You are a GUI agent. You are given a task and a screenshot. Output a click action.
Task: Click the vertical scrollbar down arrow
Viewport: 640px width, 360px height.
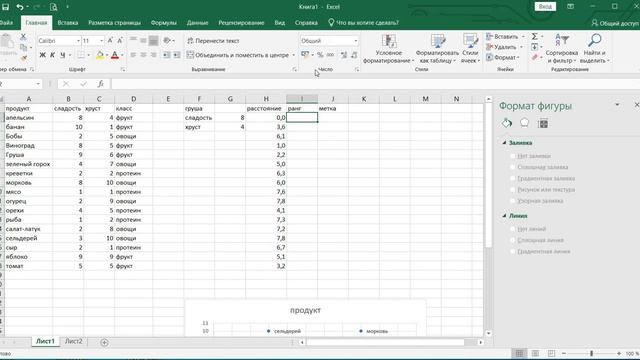click(488, 333)
